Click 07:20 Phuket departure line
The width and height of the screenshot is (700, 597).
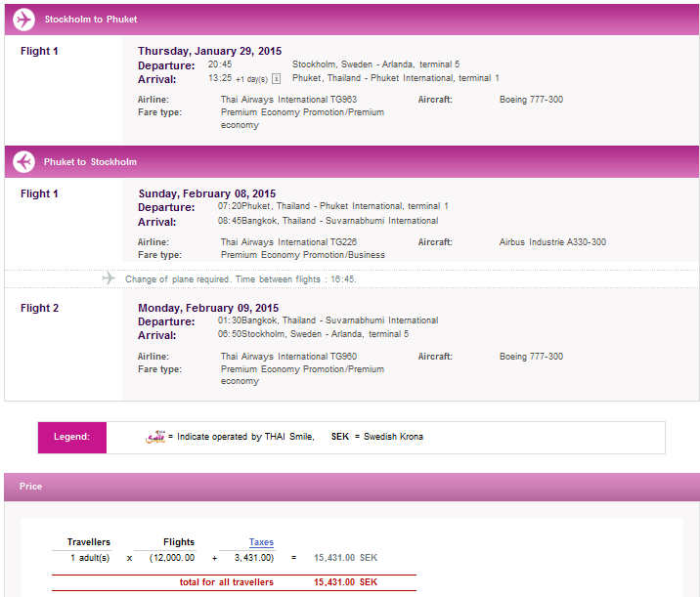[x=333, y=206]
